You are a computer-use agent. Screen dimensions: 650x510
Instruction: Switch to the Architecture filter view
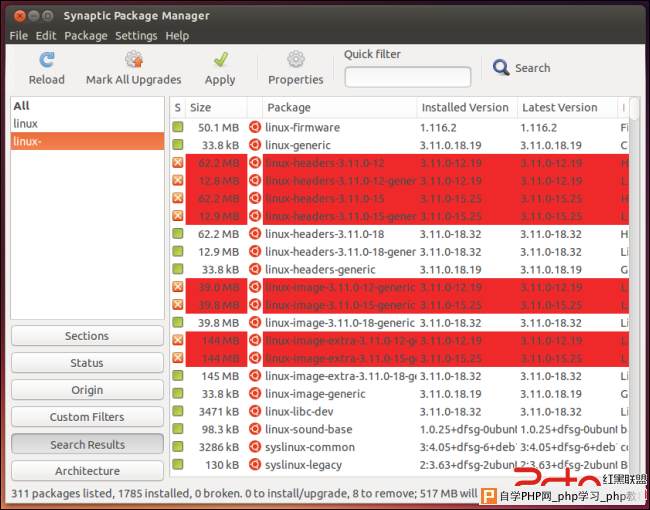pos(87,471)
